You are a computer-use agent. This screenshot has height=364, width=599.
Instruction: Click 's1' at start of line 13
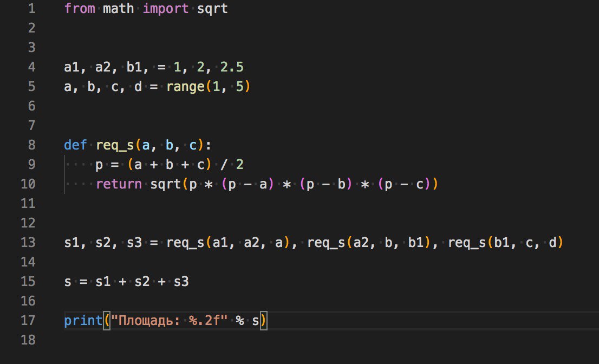pyautogui.click(x=72, y=242)
